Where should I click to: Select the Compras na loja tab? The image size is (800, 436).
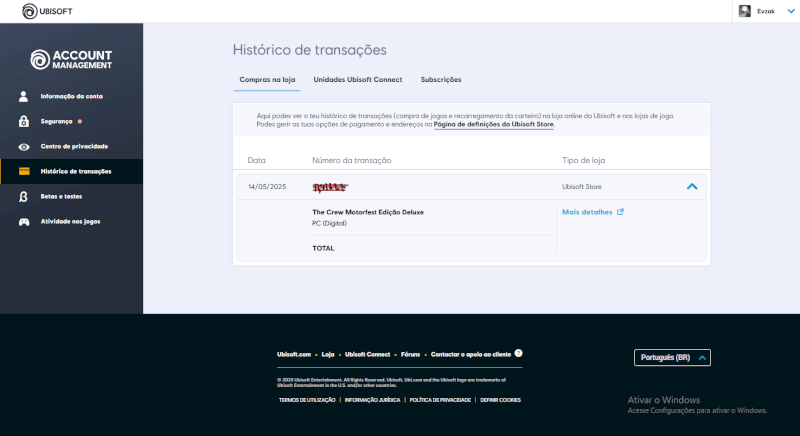pyautogui.click(x=267, y=80)
